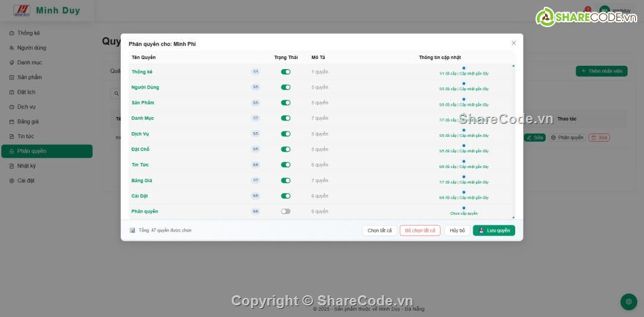Viewport: 644px width, 317px height.
Task: Expand the Dịch Vụ permission group
Action: coord(140,134)
